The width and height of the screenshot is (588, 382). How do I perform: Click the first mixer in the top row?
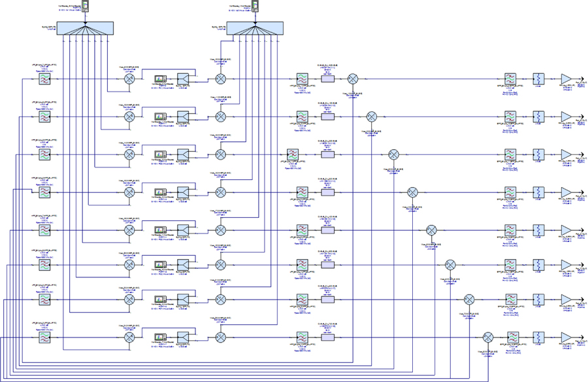(129, 79)
